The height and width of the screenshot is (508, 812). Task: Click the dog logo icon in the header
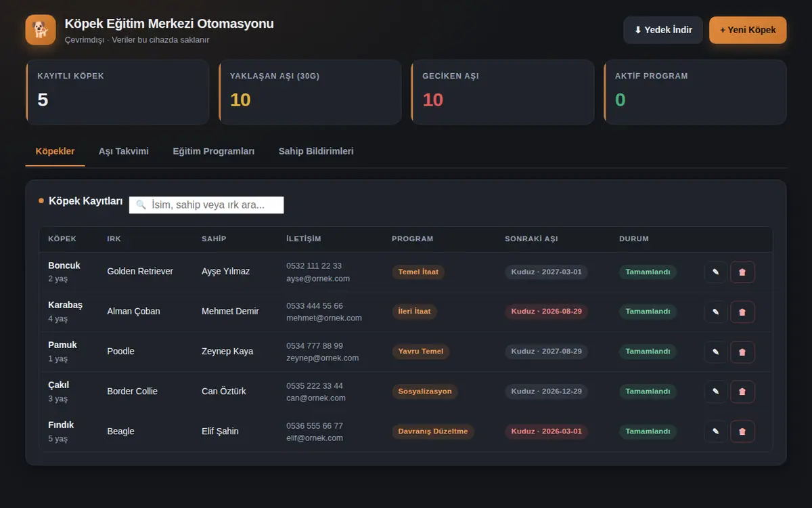[41, 30]
